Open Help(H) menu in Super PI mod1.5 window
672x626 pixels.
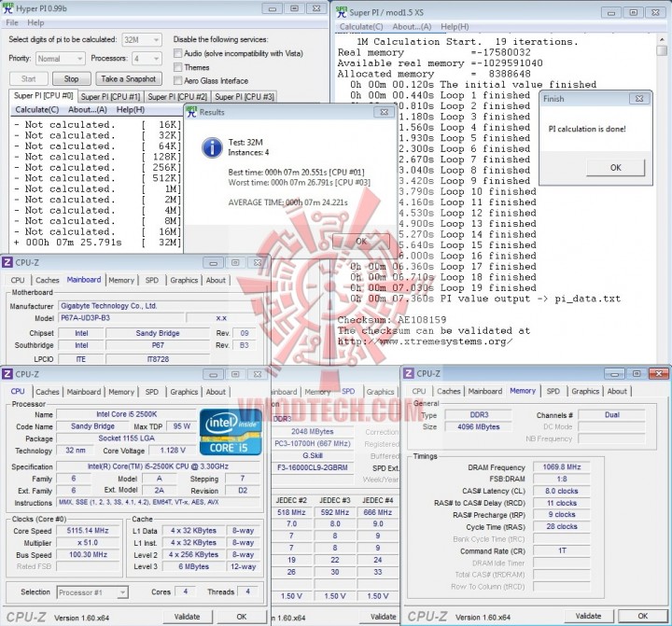[455, 26]
